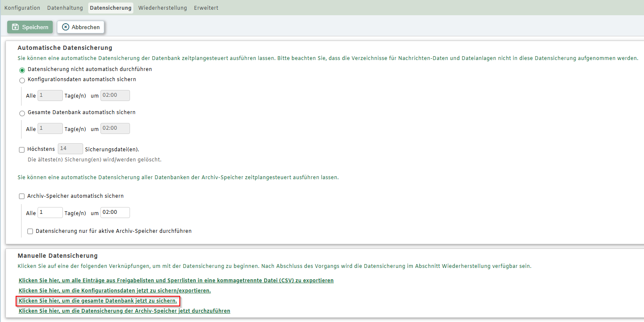Click the Archiv-Speicher time field showing 02:00
This screenshot has height=322, width=644.
[115, 213]
